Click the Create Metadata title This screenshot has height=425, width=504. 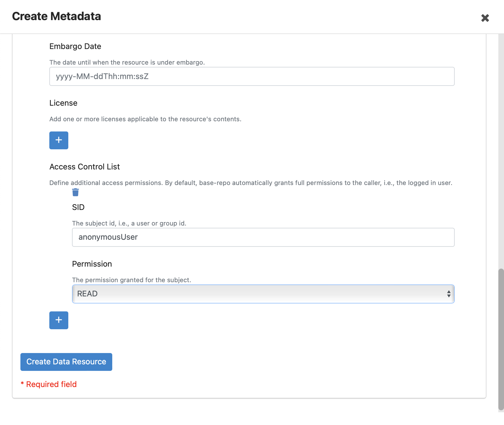(x=56, y=16)
